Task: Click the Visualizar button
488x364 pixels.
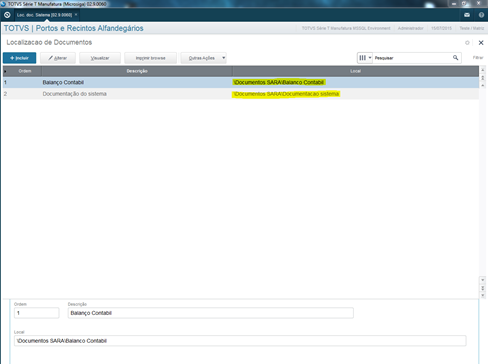Action: pyautogui.click(x=100, y=58)
